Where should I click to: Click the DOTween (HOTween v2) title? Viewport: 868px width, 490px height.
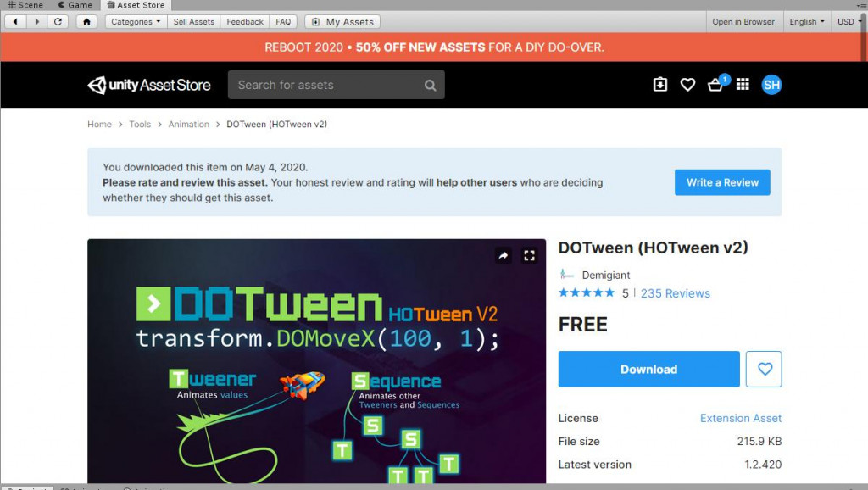pos(654,248)
